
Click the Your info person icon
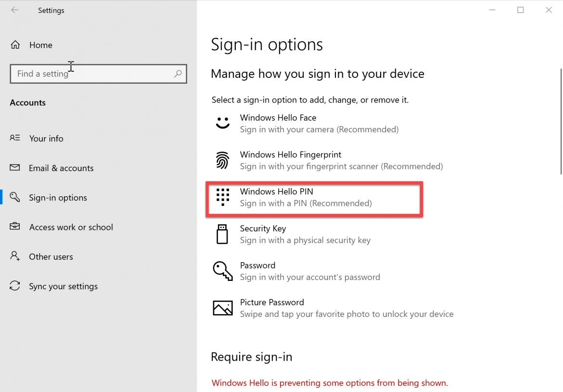coord(14,138)
